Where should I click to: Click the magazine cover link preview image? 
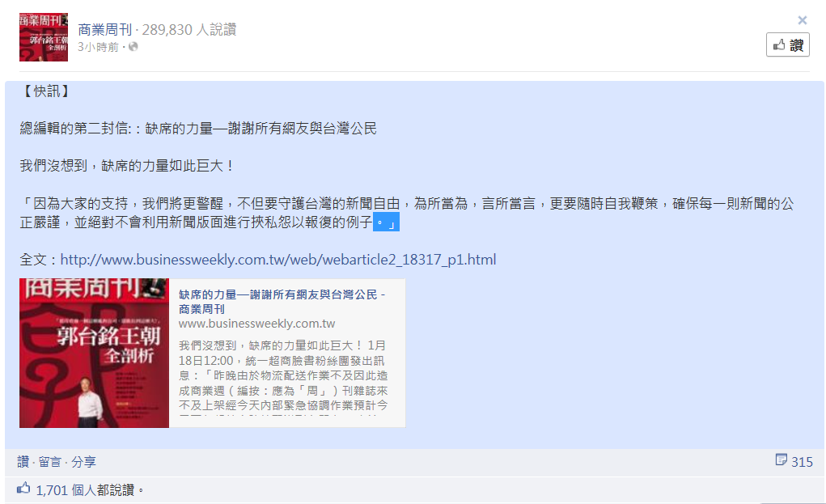point(95,353)
